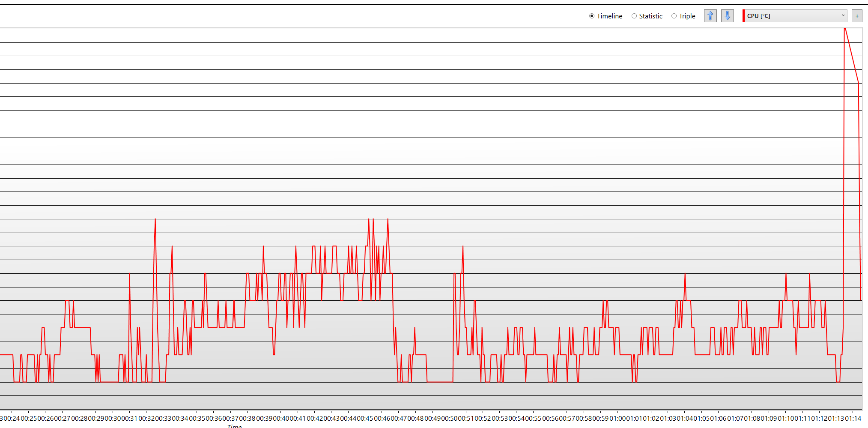Click the blue down arrow icon
This screenshot has height=428, width=868.
tap(728, 16)
